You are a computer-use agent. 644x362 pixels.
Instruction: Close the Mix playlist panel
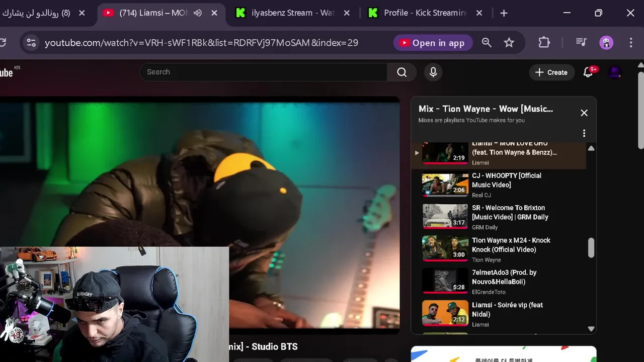tap(584, 113)
